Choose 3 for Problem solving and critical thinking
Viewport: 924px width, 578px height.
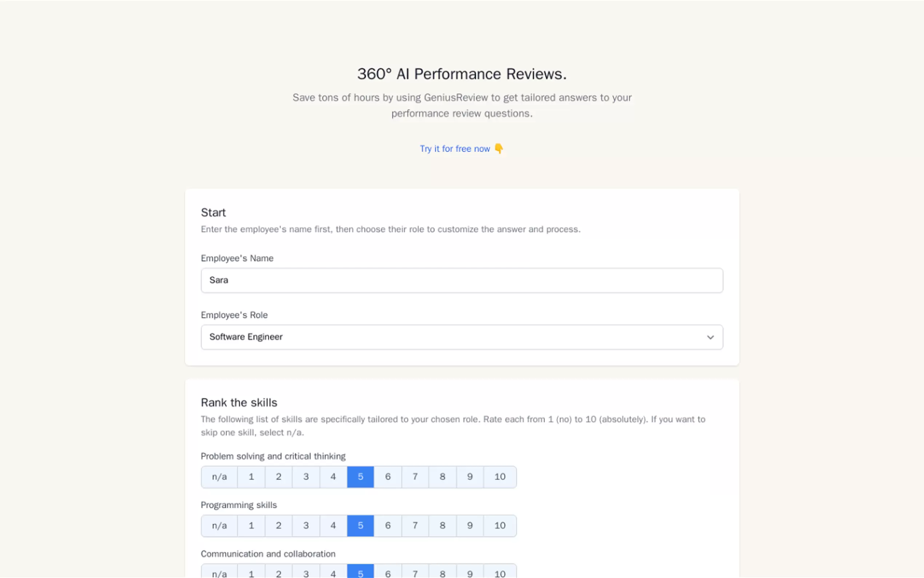click(306, 477)
